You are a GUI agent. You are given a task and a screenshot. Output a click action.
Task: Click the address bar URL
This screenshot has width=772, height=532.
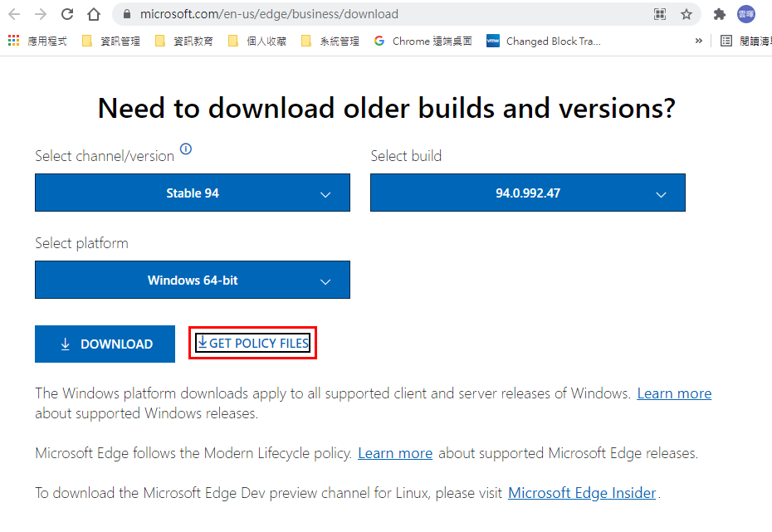(x=269, y=14)
